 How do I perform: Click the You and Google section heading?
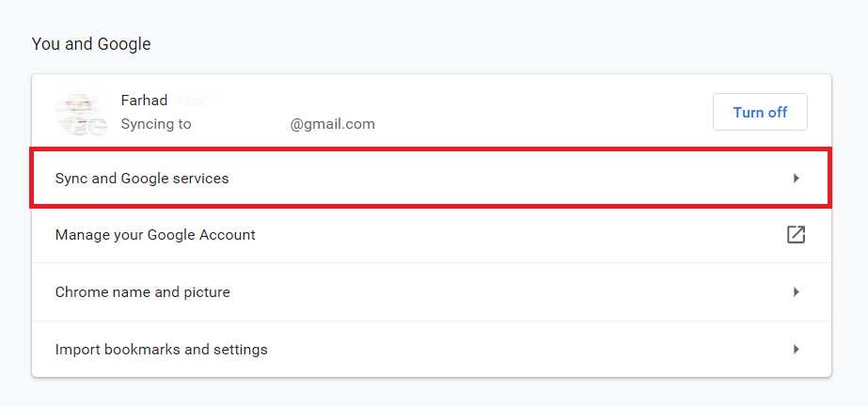[91, 43]
